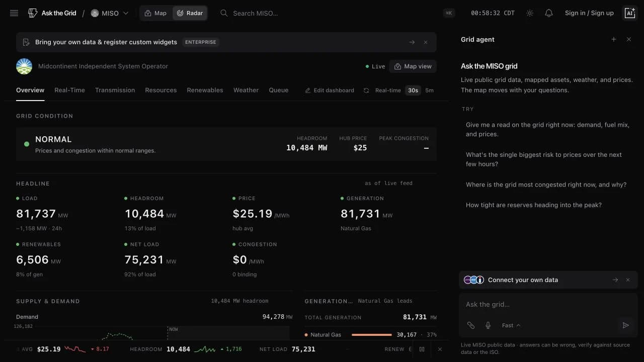Viewport: 644px width, 362px height.
Task: Start a new Grid agent chat
Action: click(614, 39)
